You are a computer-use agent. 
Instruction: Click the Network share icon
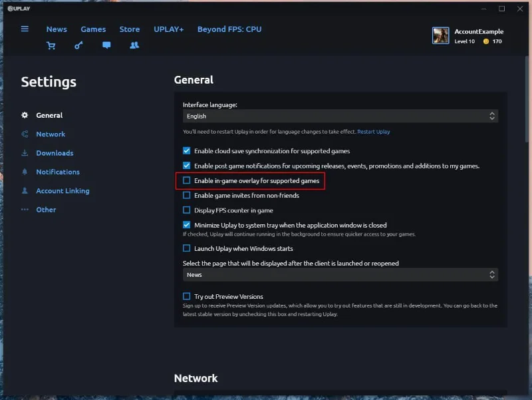[x=25, y=134]
